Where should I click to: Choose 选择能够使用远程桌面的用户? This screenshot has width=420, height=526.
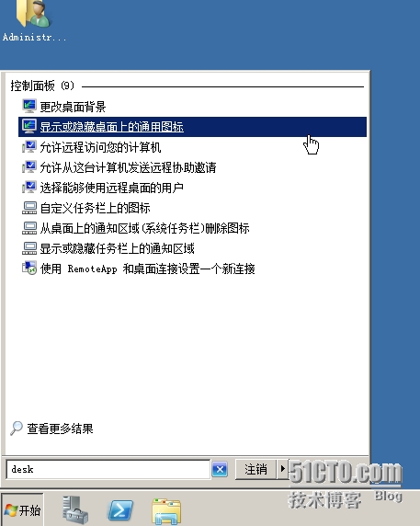point(111,188)
